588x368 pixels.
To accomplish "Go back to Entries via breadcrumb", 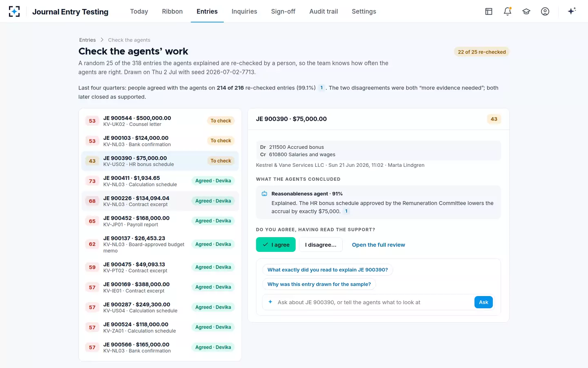I will [87, 40].
